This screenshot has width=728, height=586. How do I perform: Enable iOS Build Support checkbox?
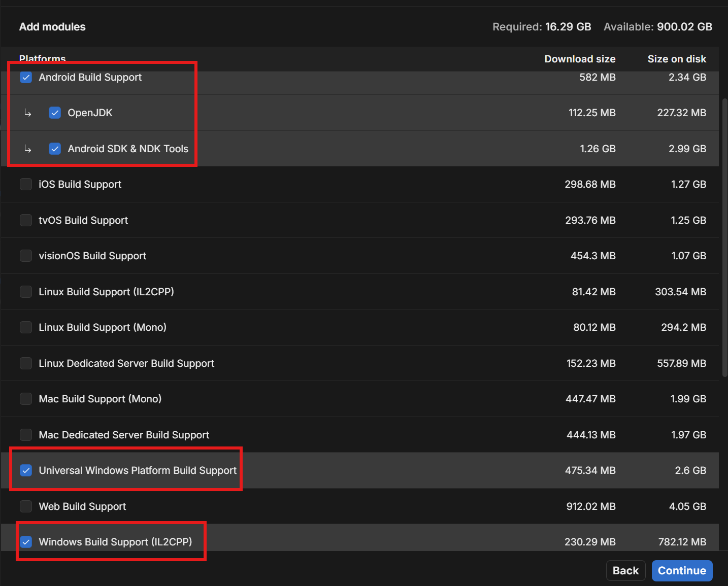click(x=26, y=184)
